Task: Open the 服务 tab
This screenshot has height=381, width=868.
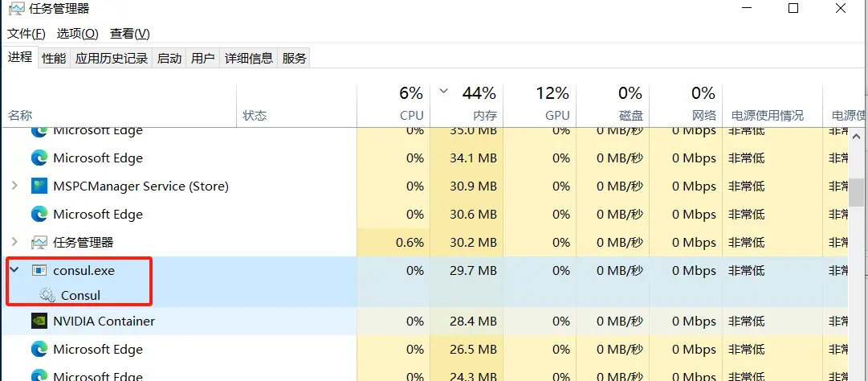Action: point(294,59)
